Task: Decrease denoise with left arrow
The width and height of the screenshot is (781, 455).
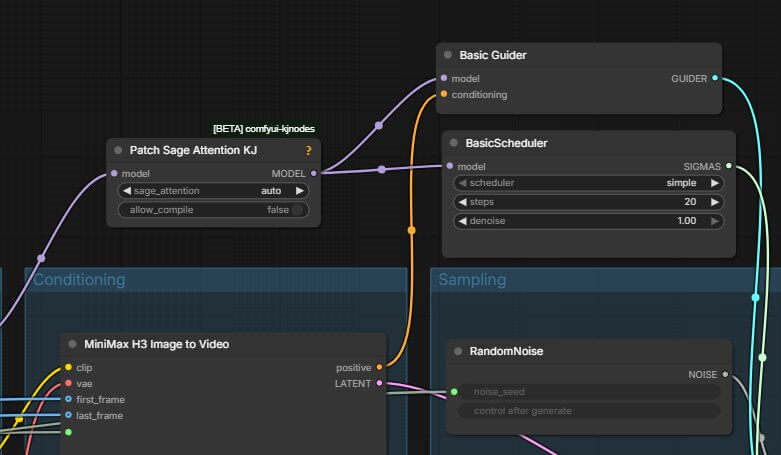Action: click(x=462, y=221)
